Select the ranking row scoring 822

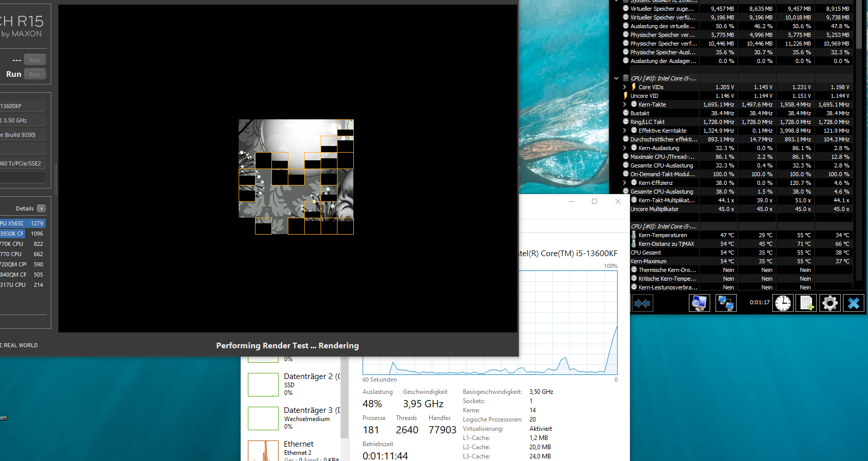[23, 244]
